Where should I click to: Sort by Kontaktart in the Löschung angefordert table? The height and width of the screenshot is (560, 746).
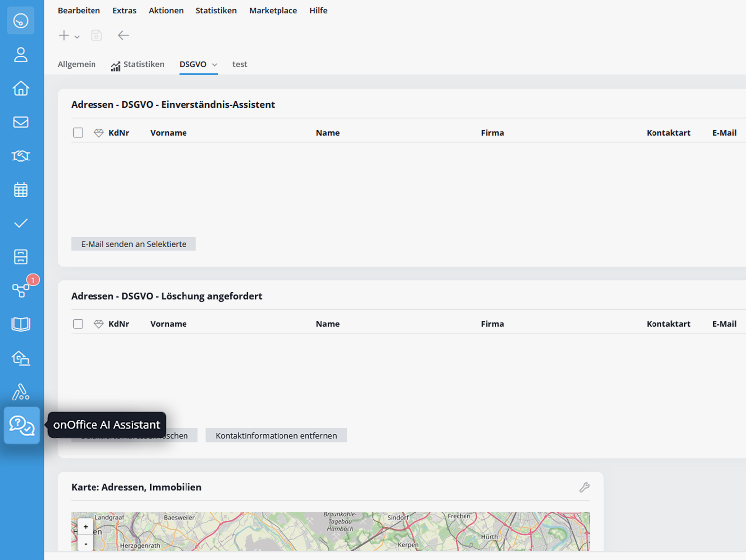[x=668, y=324]
